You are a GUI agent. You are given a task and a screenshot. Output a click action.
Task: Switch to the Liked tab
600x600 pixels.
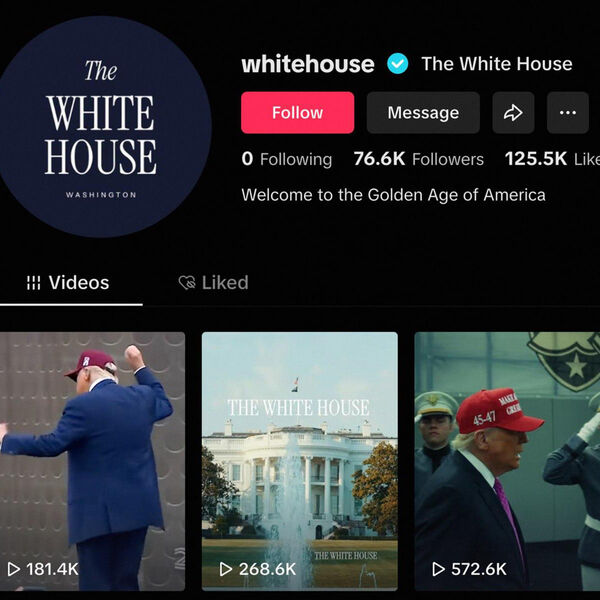[214, 283]
